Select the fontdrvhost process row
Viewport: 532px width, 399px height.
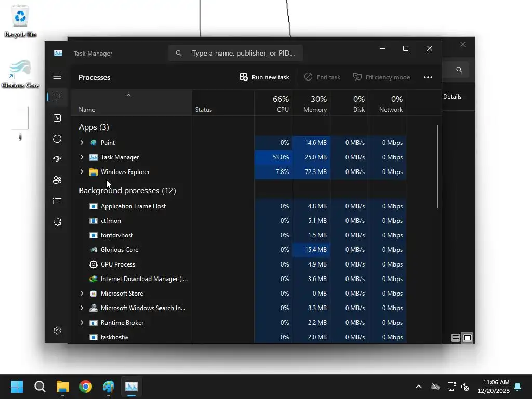(x=238, y=235)
